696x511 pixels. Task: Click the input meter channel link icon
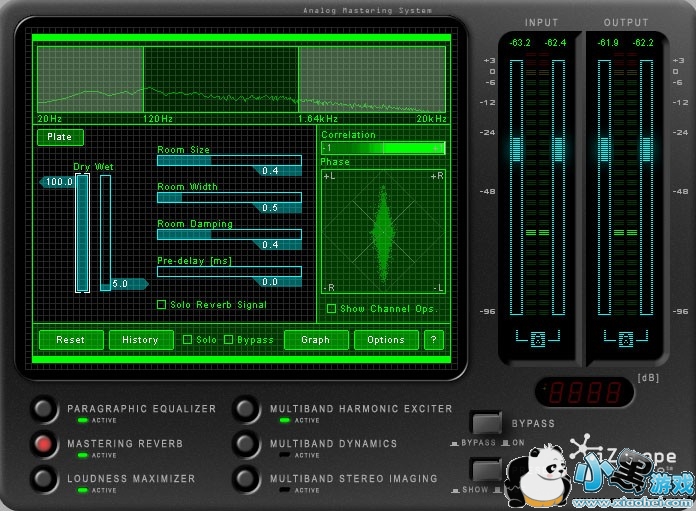(x=538, y=339)
